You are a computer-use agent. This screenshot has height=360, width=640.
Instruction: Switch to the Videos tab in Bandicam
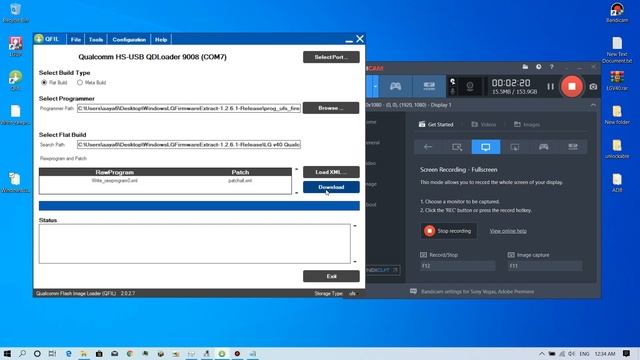coord(484,124)
